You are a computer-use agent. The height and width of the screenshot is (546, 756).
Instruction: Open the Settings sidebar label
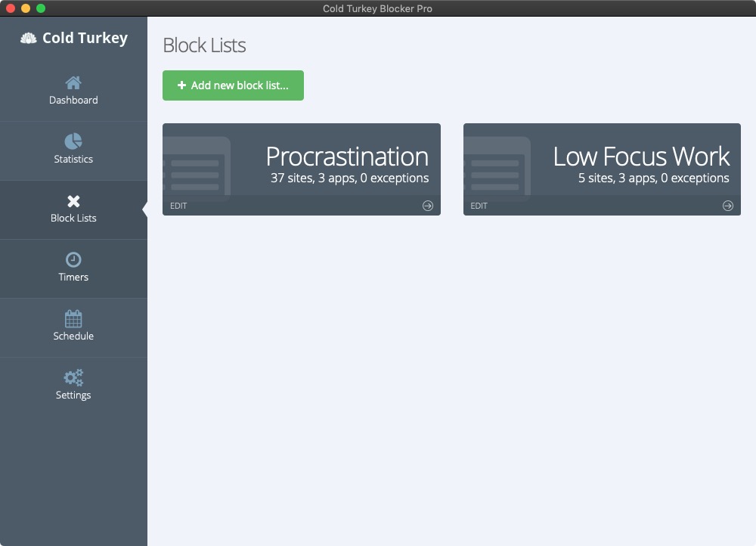coord(73,395)
